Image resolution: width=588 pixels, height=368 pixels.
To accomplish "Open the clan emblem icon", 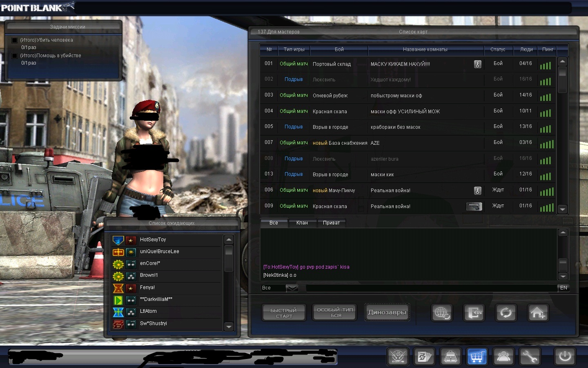I will coord(398,357).
